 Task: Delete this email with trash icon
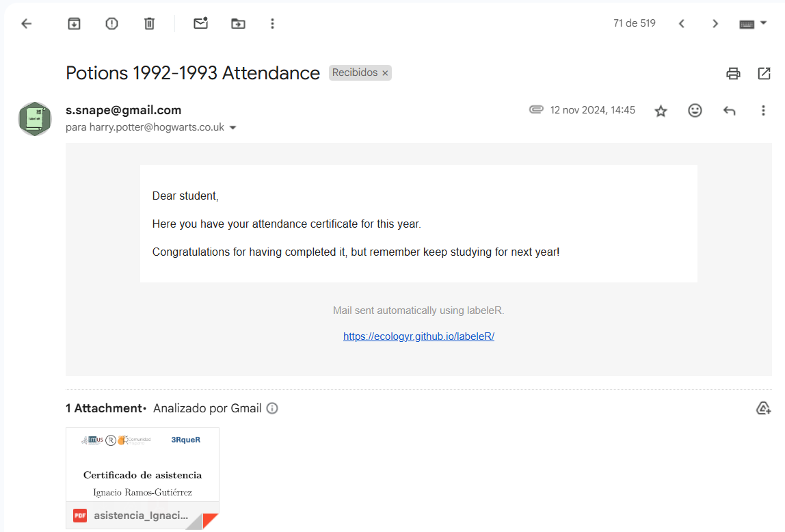pyautogui.click(x=149, y=24)
